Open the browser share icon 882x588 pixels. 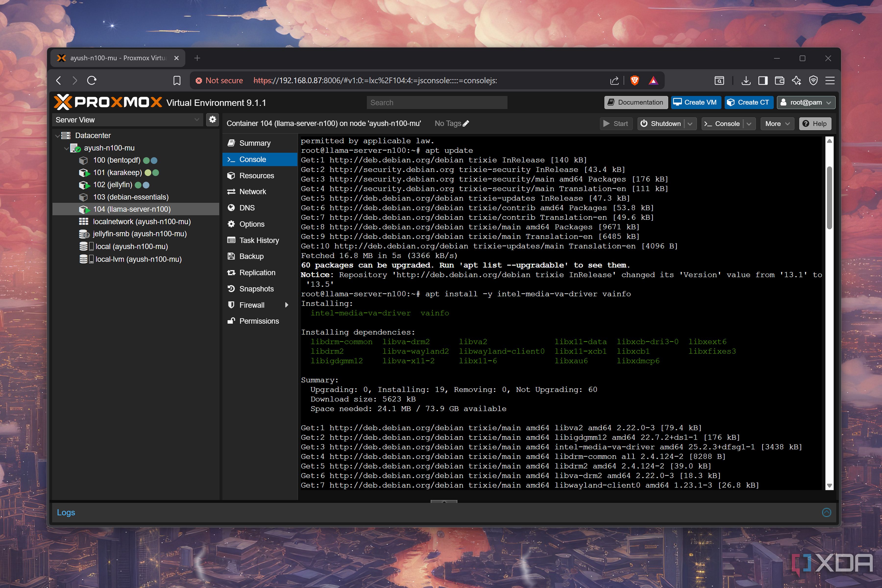point(614,80)
